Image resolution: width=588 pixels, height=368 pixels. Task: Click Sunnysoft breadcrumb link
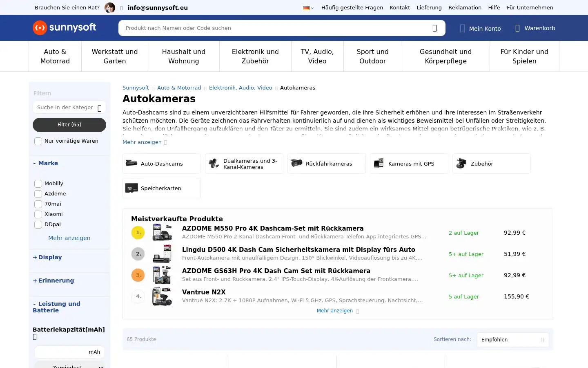[x=136, y=88]
